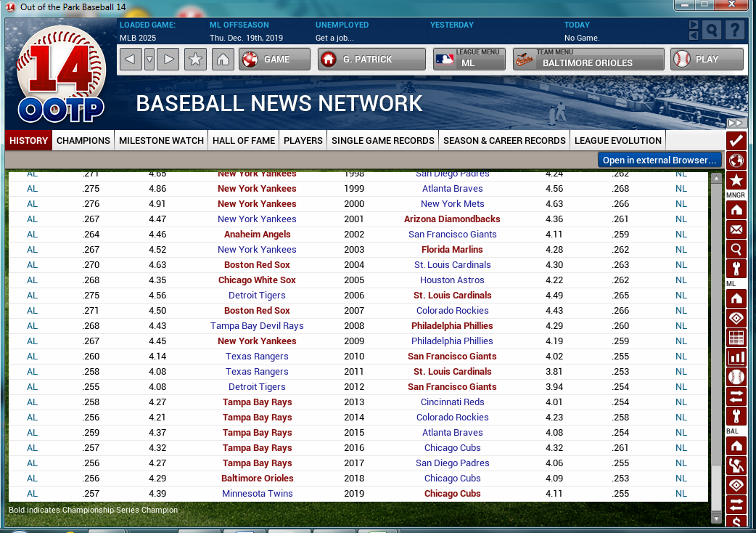Viewport: 756px width, 533px height.
Task: Expand the sidebar with double-arrow button
Action: coord(736,123)
